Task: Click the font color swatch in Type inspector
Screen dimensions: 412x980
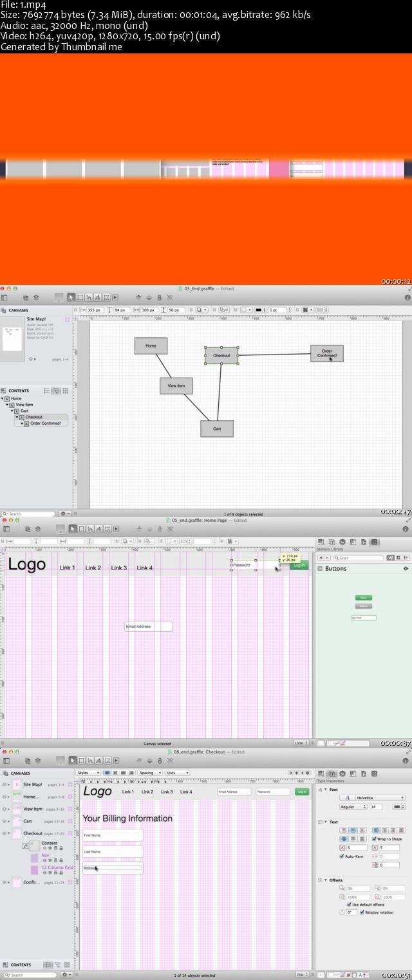Action: [398, 806]
